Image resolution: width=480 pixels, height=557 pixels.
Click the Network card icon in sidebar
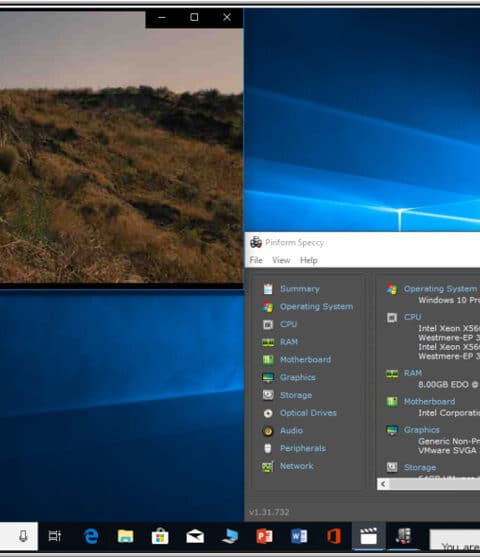(x=268, y=466)
